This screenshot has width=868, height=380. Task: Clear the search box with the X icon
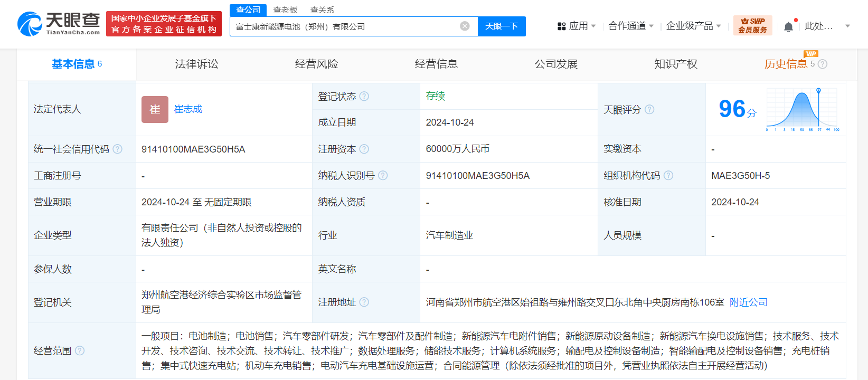click(465, 26)
